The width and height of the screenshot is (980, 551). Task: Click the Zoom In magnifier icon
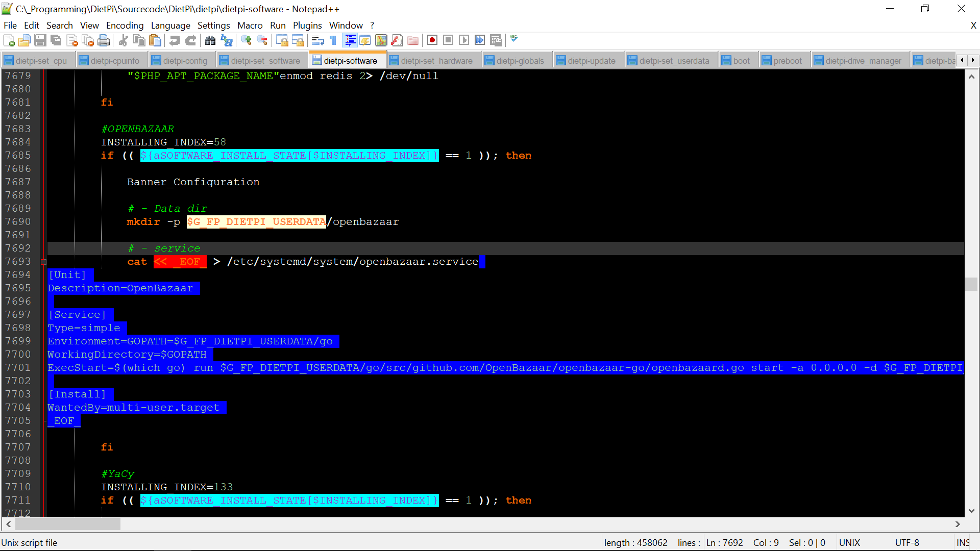[247, 40]
